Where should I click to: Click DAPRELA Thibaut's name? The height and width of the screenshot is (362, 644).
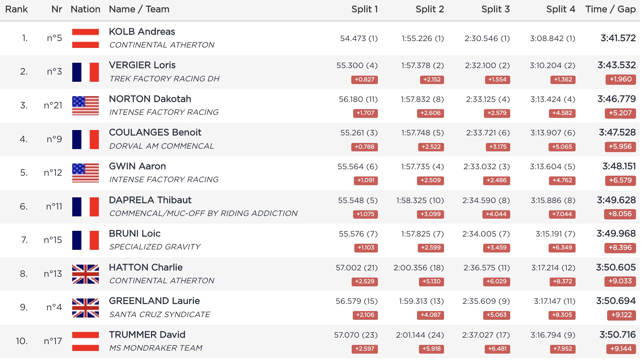(x=150, y=200)
